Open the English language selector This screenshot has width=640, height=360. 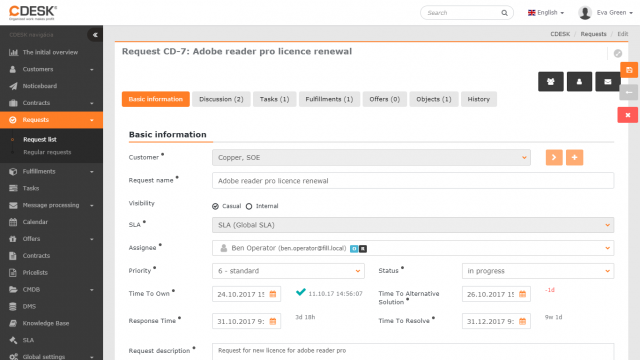[546, 13]
